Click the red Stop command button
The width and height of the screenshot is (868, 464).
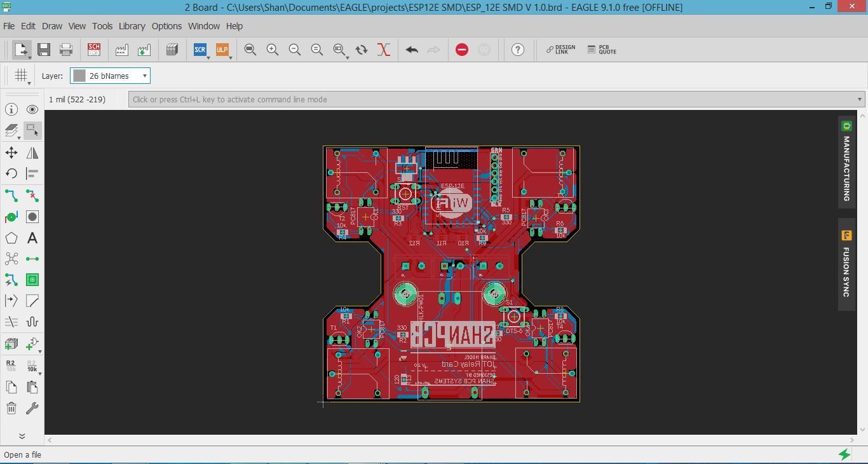pos(462,50)
